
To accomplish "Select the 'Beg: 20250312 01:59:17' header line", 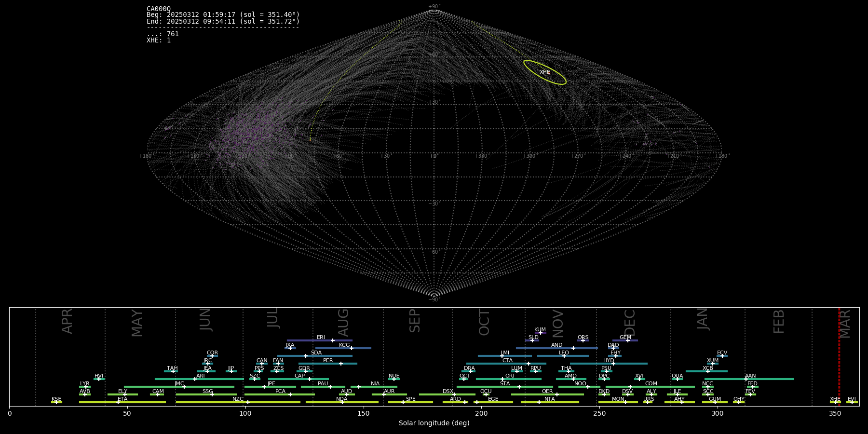I will click(x=223, y=15).
